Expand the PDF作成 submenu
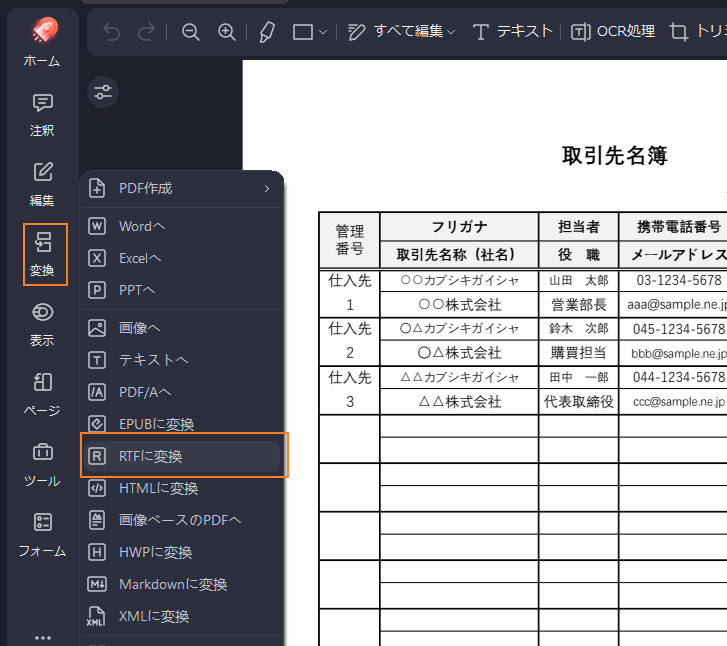 coord(182,189)
